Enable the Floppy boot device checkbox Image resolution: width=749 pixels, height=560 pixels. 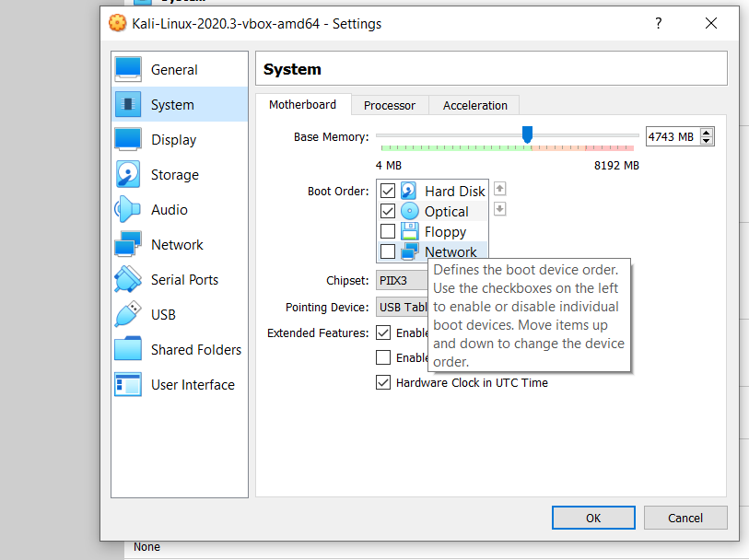pyautogui.click(x=387, y=231)
